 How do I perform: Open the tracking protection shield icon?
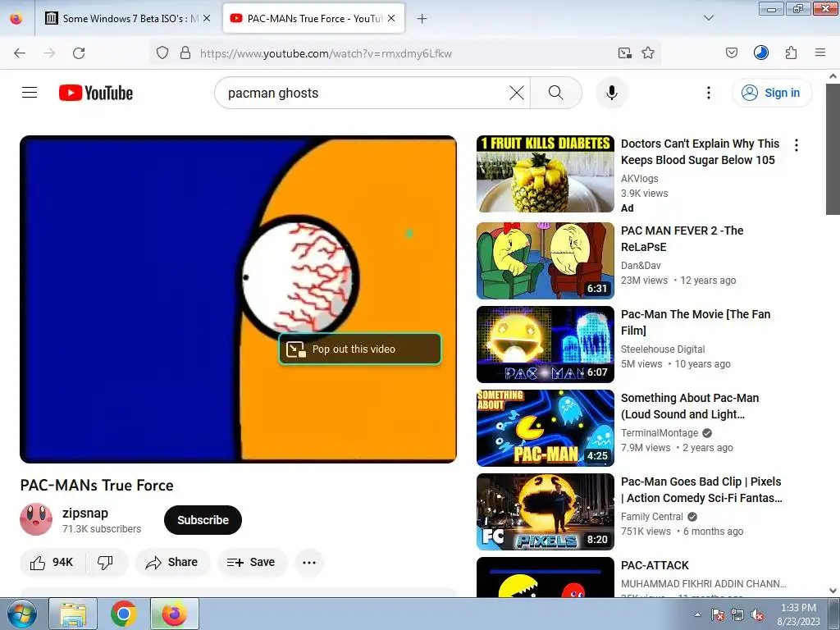[162, 53]
